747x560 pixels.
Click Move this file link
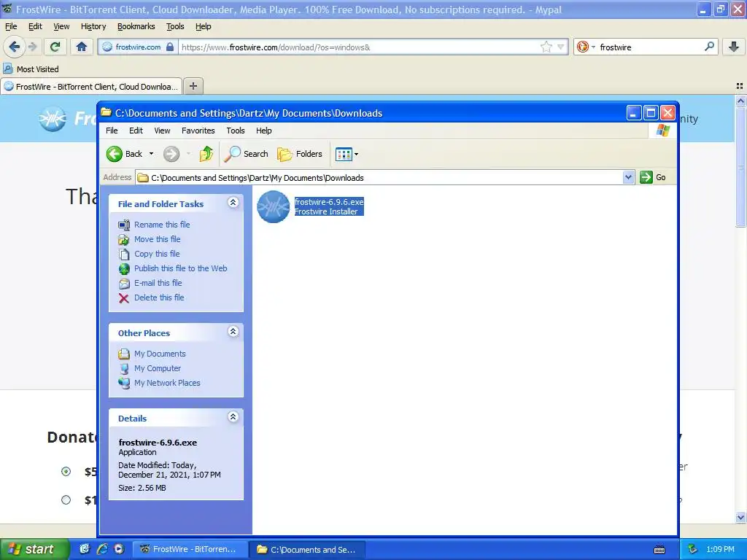[158, 239]
